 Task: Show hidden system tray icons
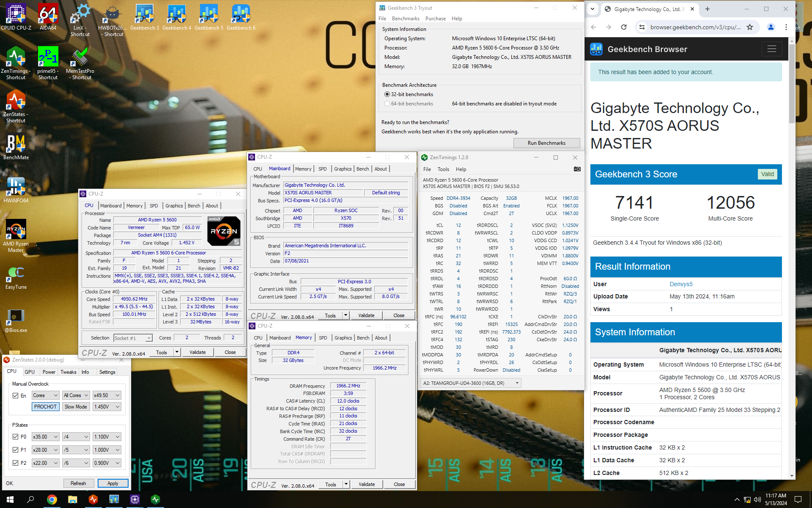pos(737,500)
